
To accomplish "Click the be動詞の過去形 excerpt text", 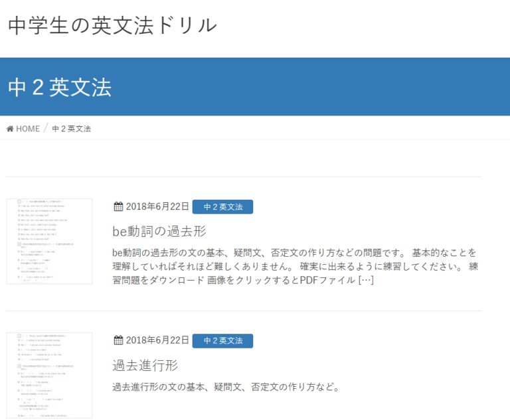I will point(295,266).
